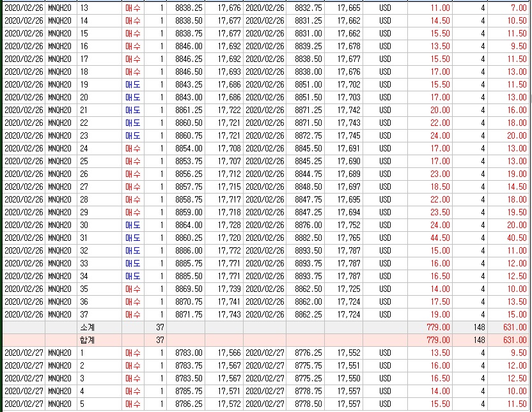The image size is (532, 412).
Task: Click subtotal net profit 631.00 in 소계 row
Action: pyautogui.click(x=515, y=327)
